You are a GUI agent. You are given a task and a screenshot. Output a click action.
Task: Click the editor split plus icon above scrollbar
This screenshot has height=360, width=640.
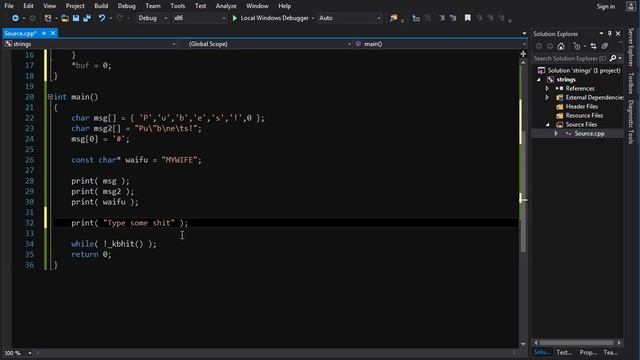523,54
